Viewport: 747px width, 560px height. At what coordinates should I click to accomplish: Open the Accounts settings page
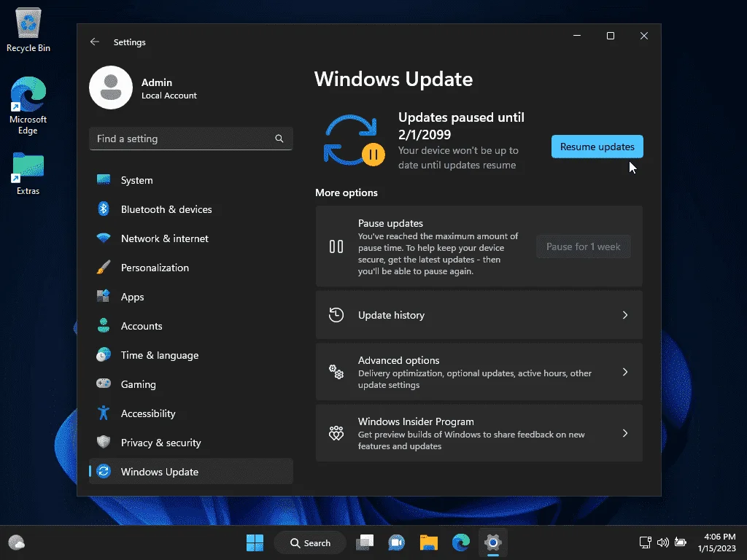tap(191, 326)
